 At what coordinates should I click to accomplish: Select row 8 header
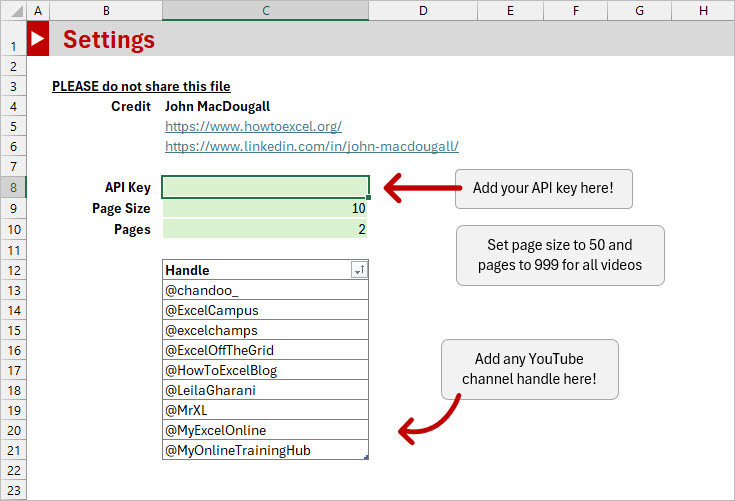13,187
